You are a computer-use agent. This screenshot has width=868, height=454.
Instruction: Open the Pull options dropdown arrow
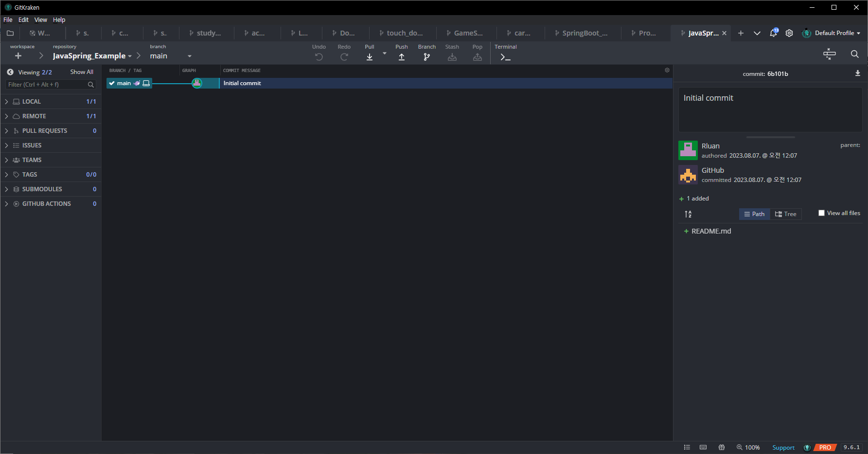[x=385, y=54]
